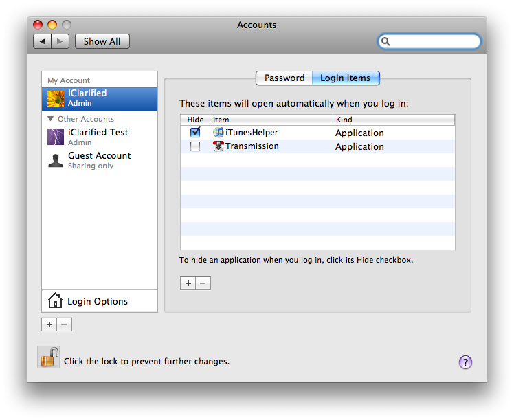Collapse the Other Accounts disclosure triangle
This screenshot has height=420, width=514.
pos(51,119)
